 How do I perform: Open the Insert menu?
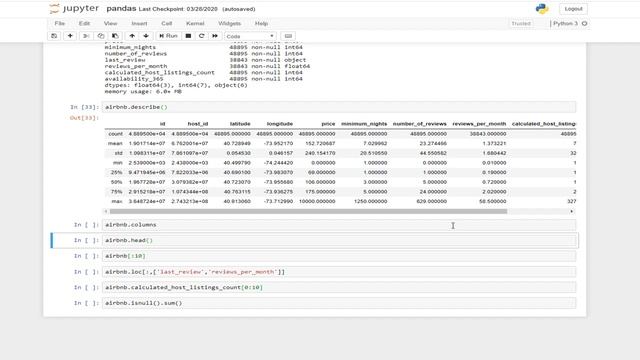[139, 24]
